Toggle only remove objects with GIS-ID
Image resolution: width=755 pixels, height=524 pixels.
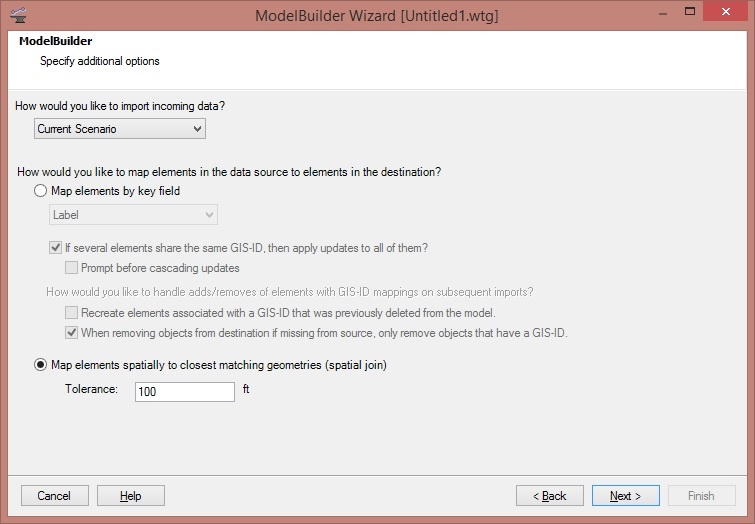[72, 333]
